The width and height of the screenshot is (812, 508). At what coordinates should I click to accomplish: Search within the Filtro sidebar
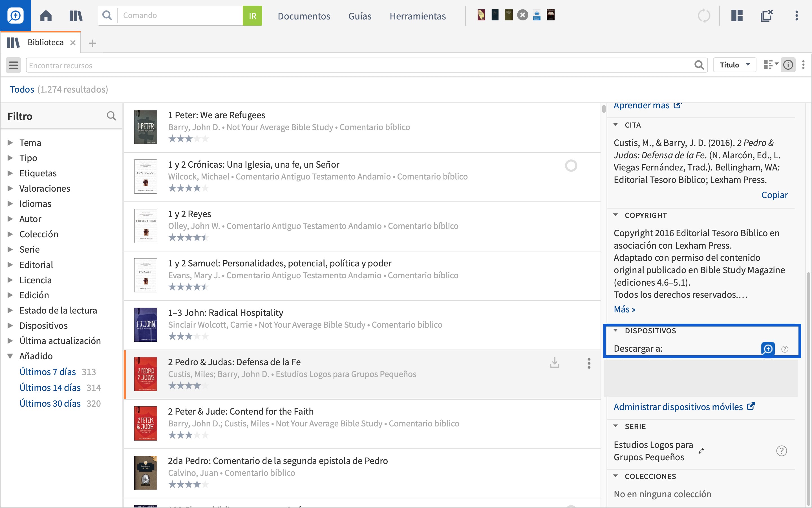111,116
